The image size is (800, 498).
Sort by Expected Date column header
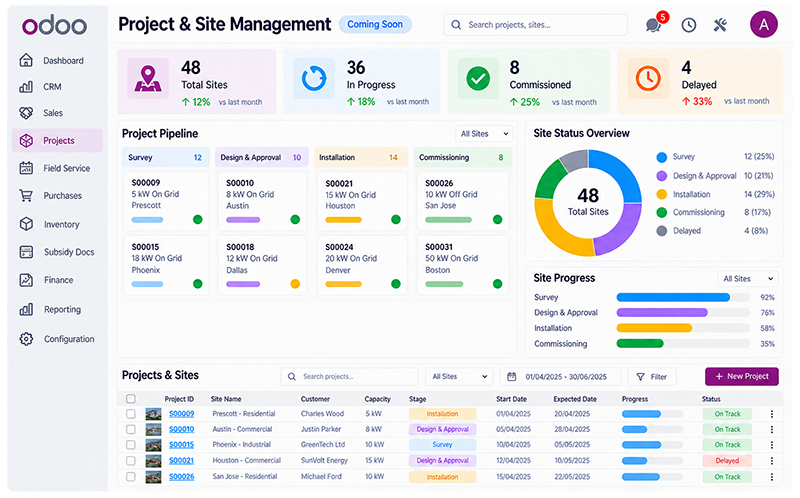(575, 399)
